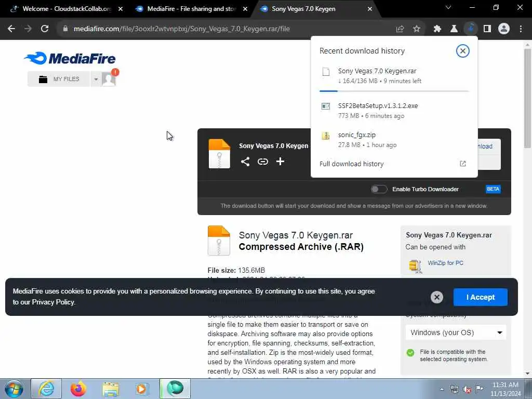Switch to MediaFire - File sharing tab
Image resolution: width=532 pixels, height=399 pixels.
(x=191, y=9)
